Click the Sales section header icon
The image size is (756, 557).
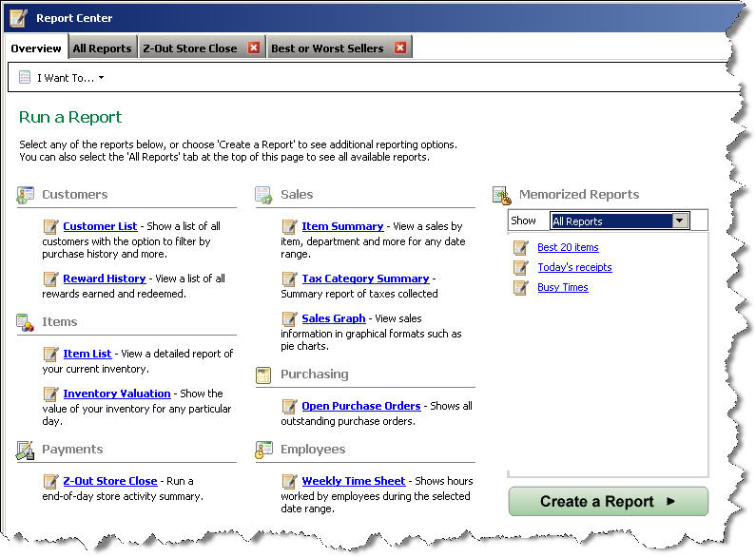pos(264,195)
